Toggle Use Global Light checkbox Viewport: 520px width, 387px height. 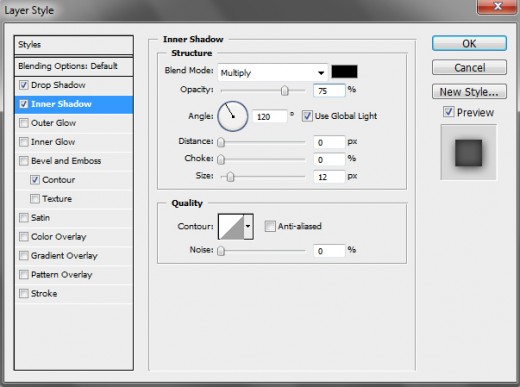pyautogui.click(x=307, y=116)
